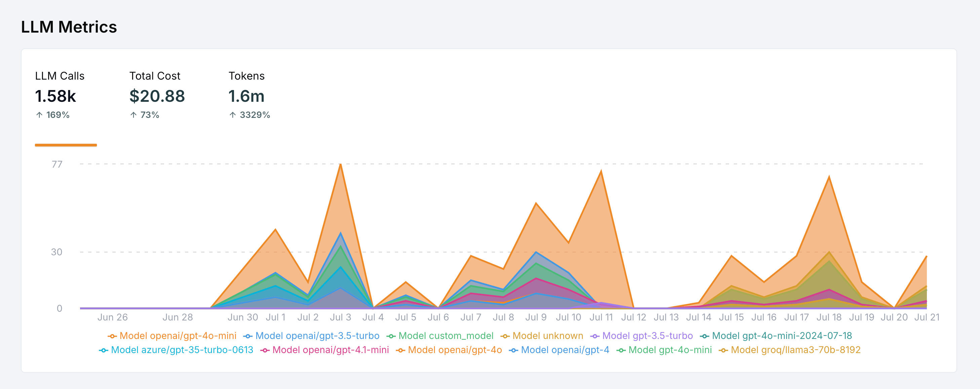980x389 pixels.
Task: Click the Jul 11 x-axis label
Action: (x=601, y=317)
